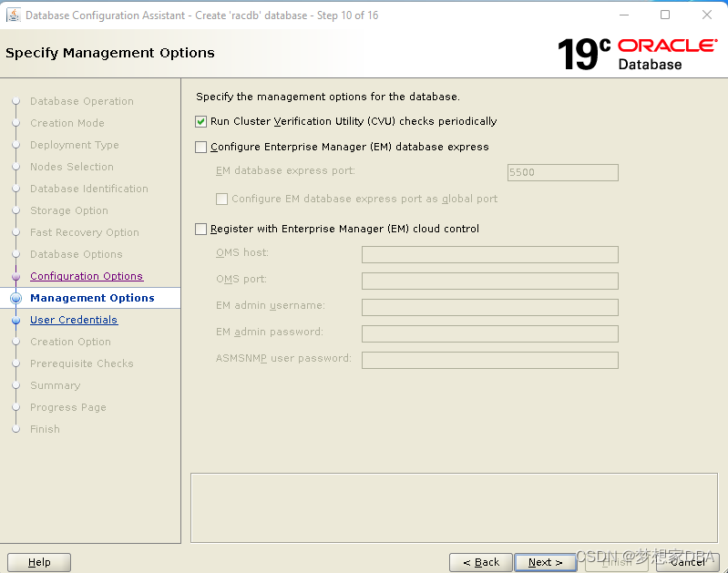Tick Configure EM database express port as global port
The image size is (728, 573).
point(222,200)
